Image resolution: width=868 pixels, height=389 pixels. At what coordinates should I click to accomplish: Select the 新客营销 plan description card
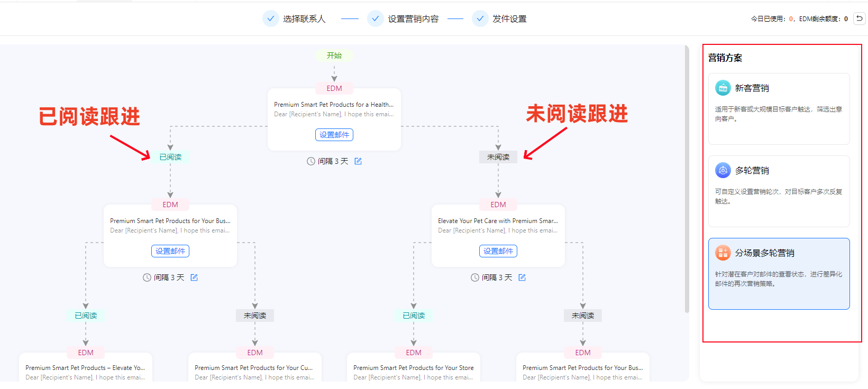pyautogui.click(x=779, y=114)
